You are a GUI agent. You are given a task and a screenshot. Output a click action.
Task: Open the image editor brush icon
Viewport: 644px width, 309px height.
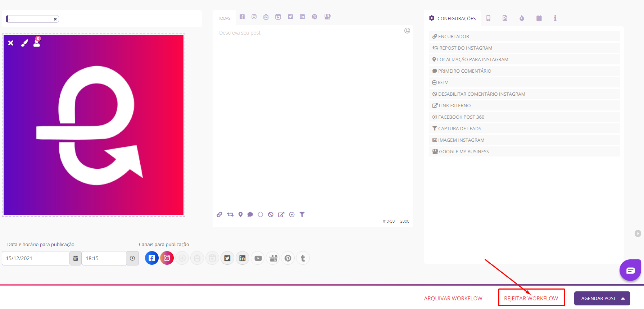coord(24,43)
